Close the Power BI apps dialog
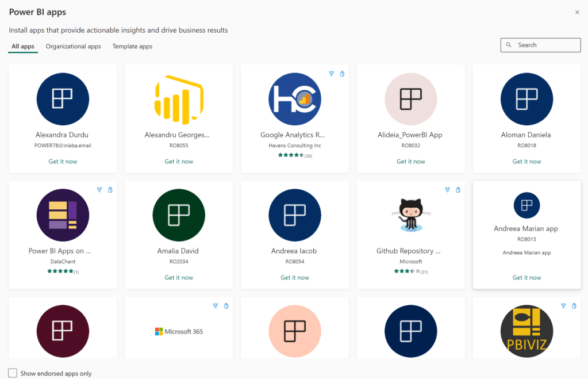588x379 pixels. click(x=577, y=12)
